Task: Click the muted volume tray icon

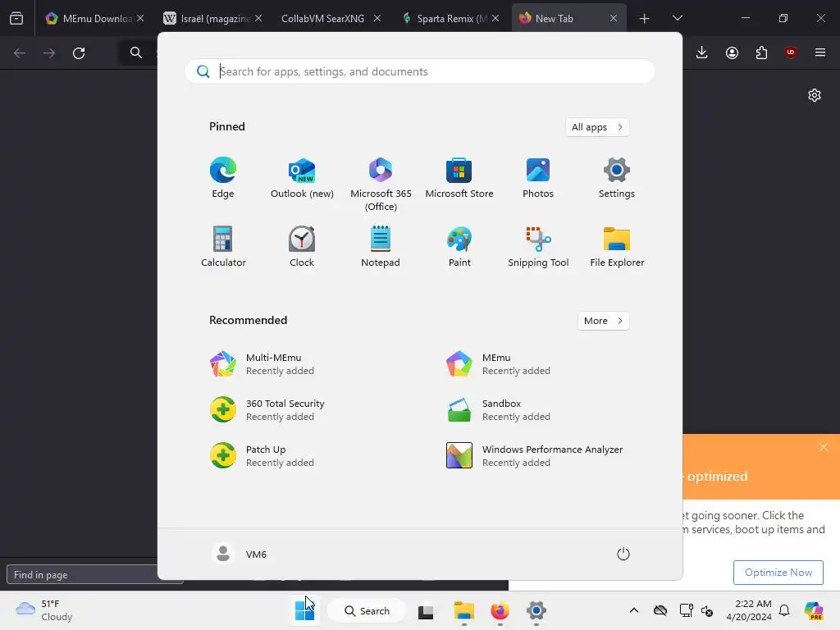Action: tap(707, 610)
